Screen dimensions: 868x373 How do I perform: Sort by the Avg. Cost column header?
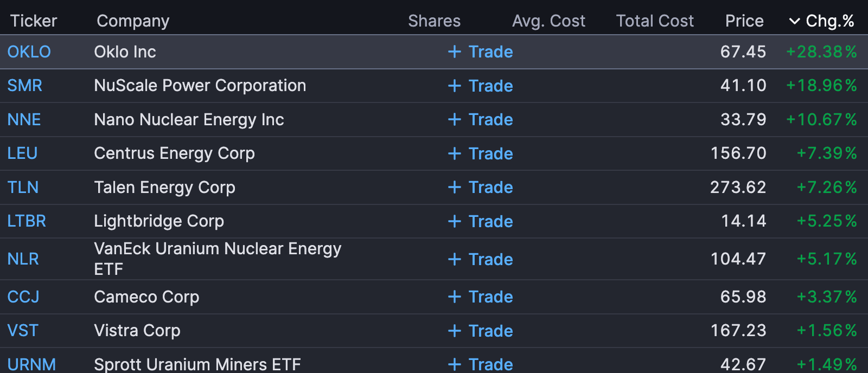point(548,21)
